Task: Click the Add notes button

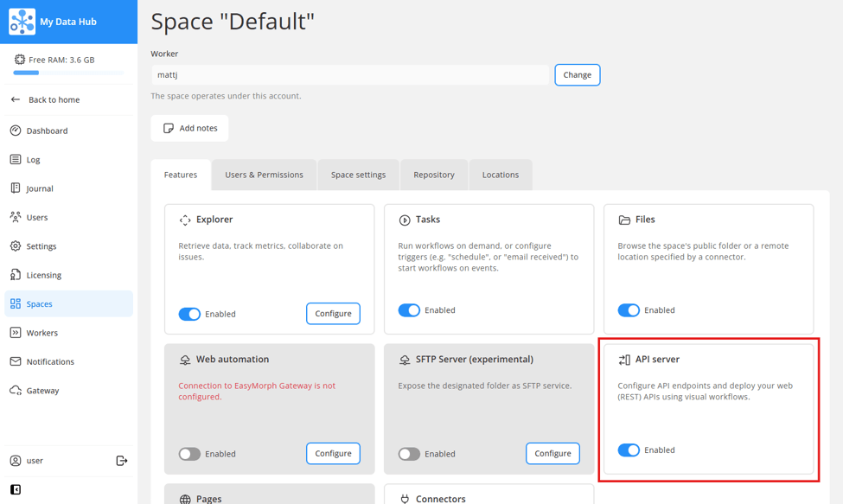Action: [189, 128]
